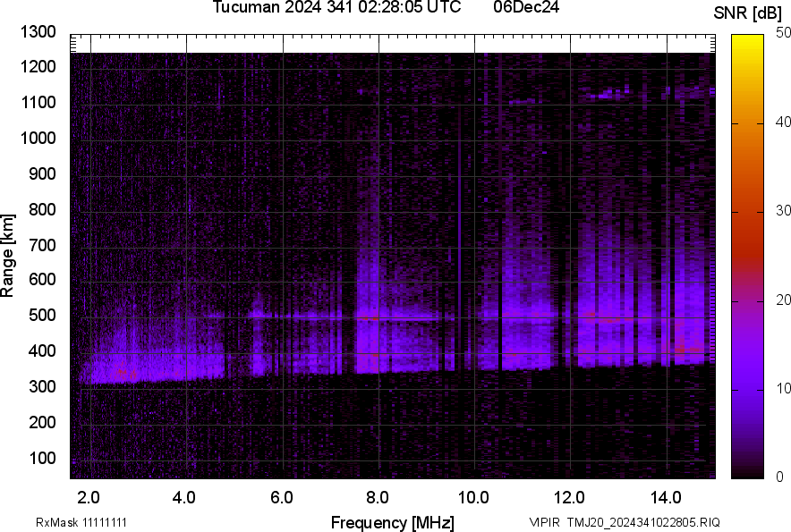Screen dimensions: 791x532
Task: Click the range axis value '300'
Action: coord(42,387)
